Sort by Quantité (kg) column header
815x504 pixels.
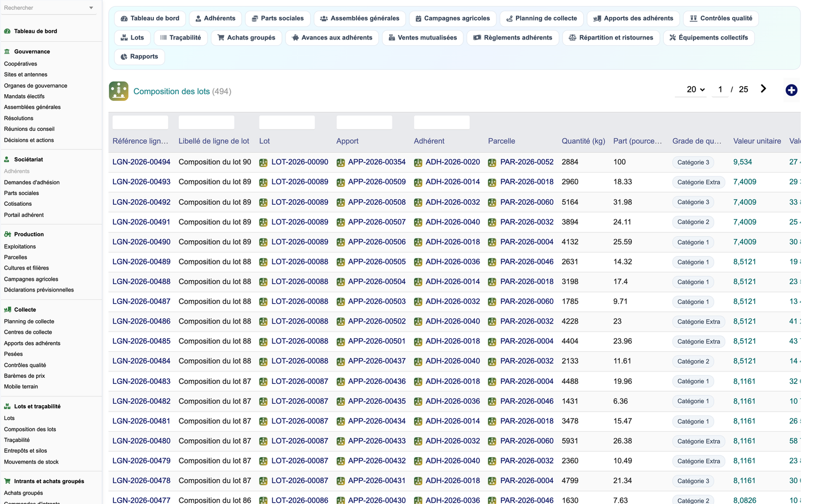coord(583,141)
